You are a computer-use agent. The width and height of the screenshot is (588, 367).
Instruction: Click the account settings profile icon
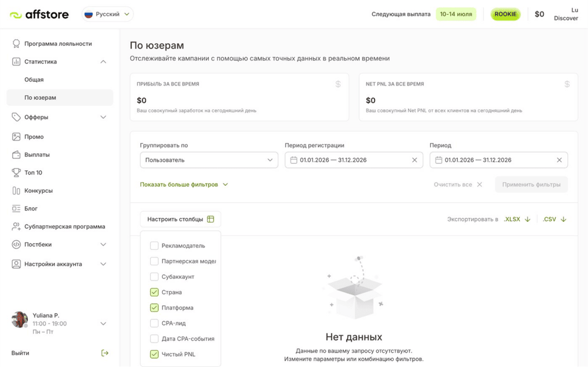[16, 264]
